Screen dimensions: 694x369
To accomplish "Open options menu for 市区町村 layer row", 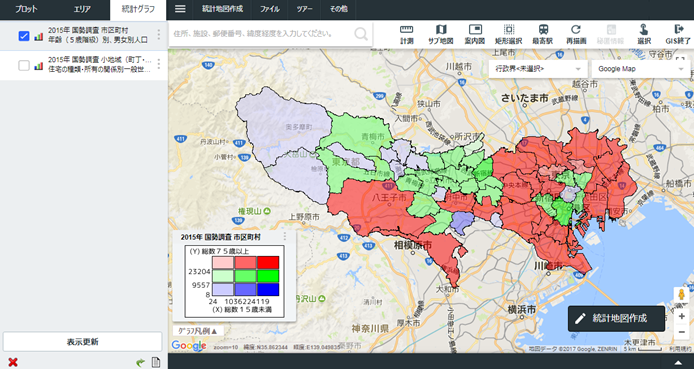I will 159,35.
